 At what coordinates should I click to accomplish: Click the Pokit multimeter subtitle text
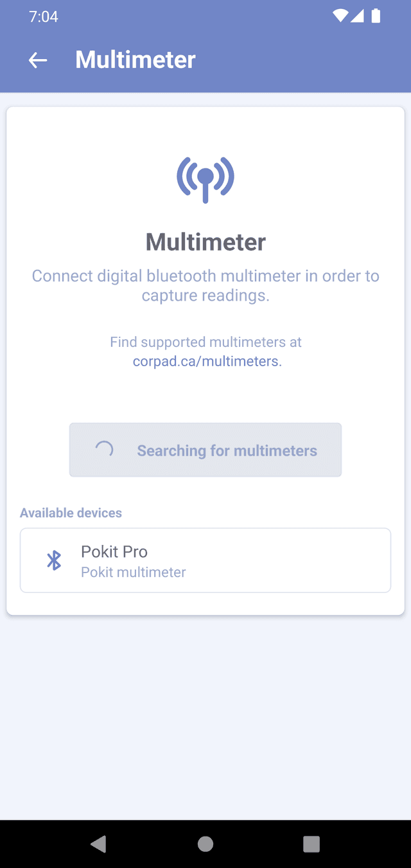pos(133,572)
